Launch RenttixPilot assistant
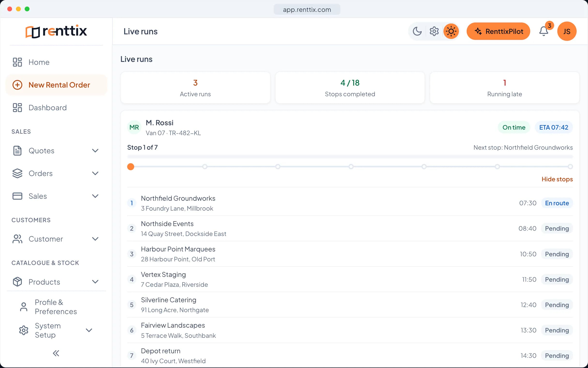588x368 pixels. click(x=498, y=31)
